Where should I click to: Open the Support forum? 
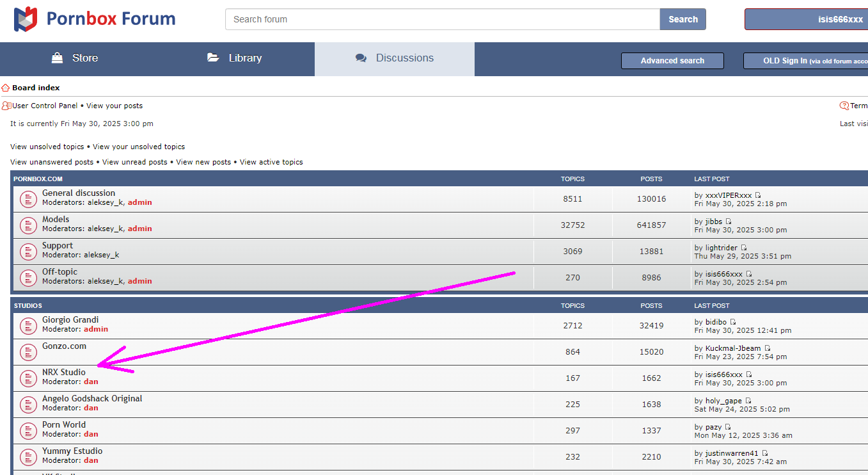click(58, 246)
